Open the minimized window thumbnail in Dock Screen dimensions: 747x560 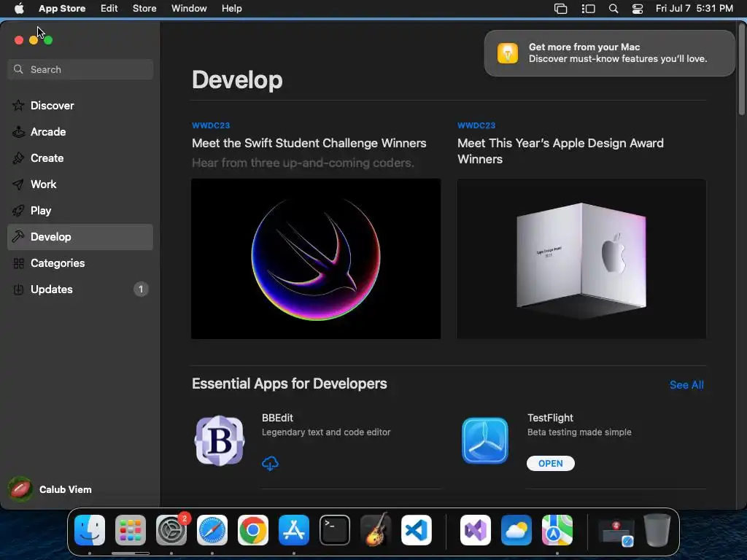coord(616,532)
